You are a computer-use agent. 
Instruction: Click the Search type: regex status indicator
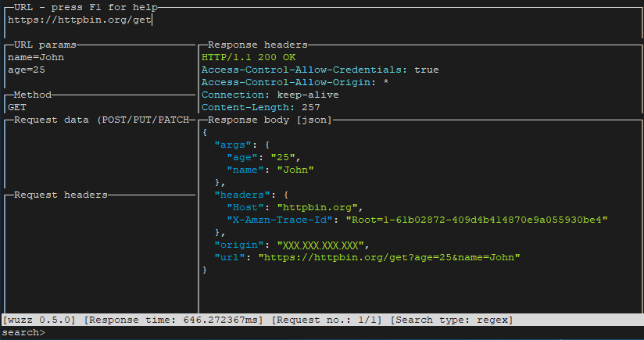tap(452, 320)
